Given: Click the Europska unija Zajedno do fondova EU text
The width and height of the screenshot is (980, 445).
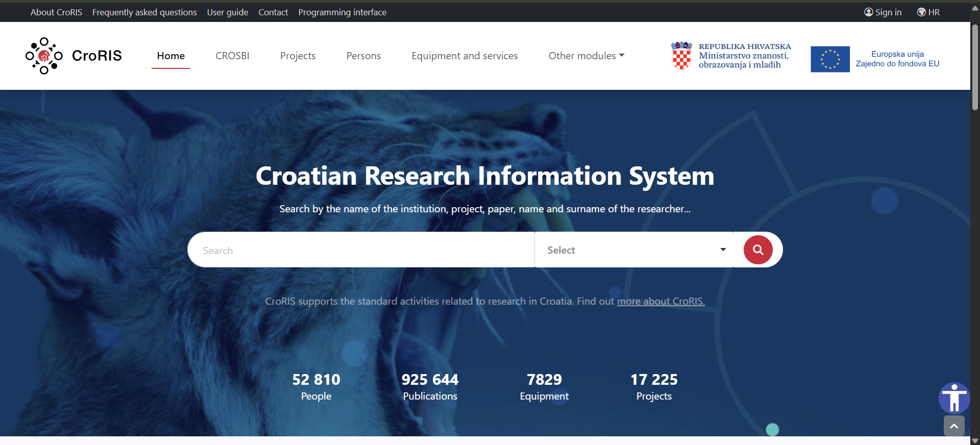Looking at the screenshot, I should coord(897,59).
